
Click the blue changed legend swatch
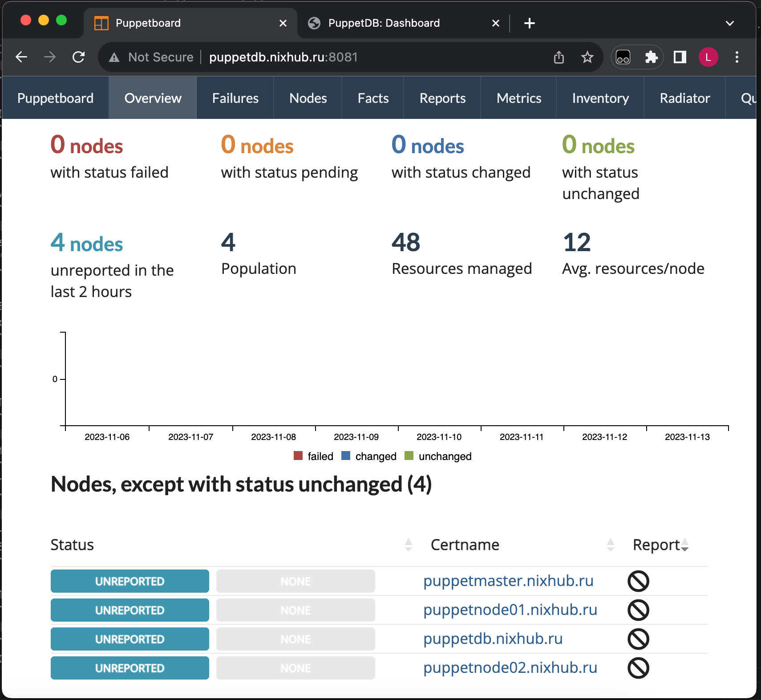(x=346, y=456)
